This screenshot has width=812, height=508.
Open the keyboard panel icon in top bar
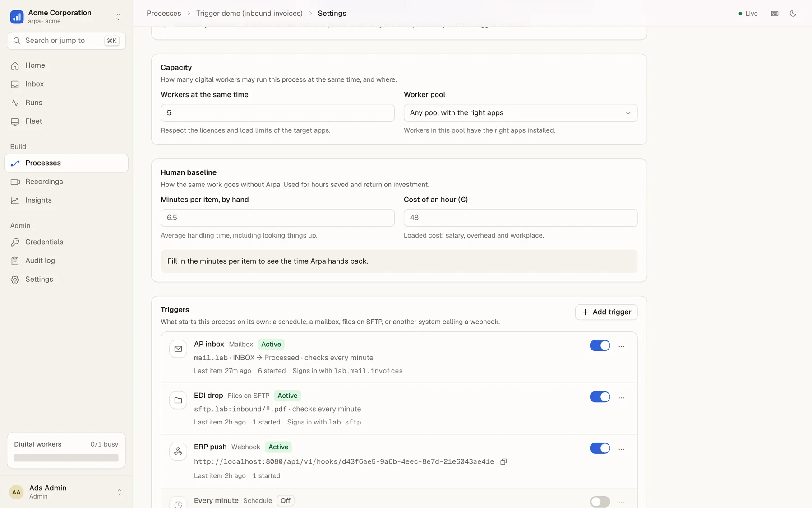(x=775, y=14)
